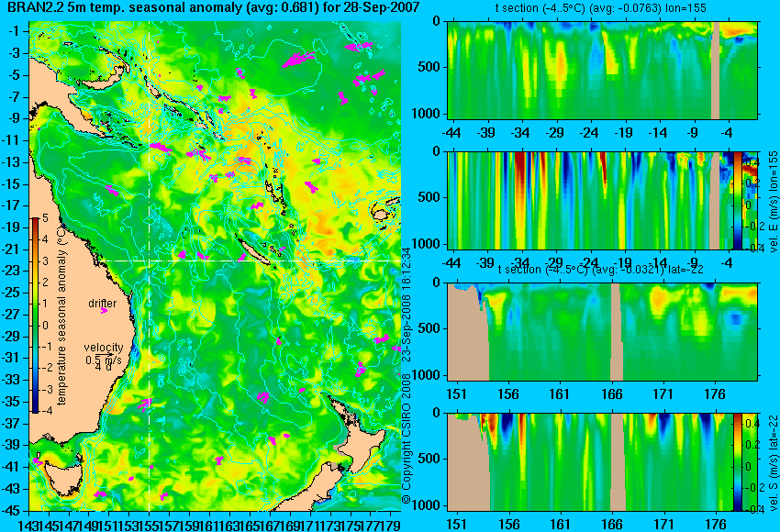780x532 pixels.
Task: Click the 155 longitude label on the map's bottom axis
Action: [x=150, y=524]
